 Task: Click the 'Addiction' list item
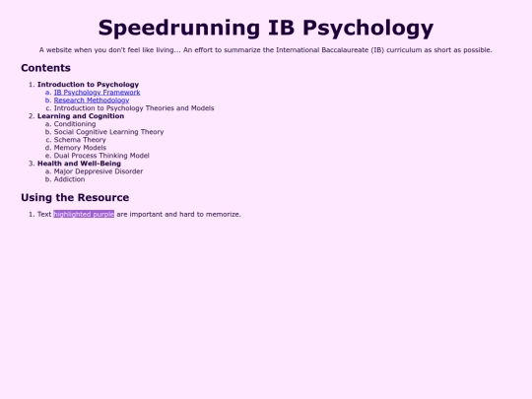tap(70, 179)
